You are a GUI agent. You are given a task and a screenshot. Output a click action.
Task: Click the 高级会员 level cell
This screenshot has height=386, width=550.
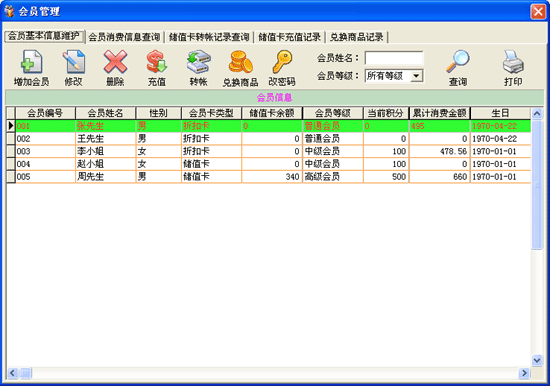pos(333,177)
